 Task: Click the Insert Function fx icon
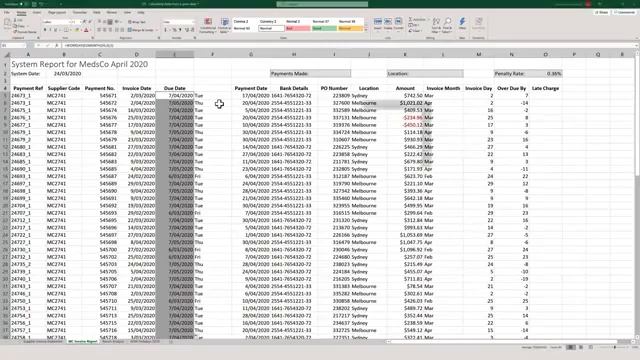click(57, 45)
